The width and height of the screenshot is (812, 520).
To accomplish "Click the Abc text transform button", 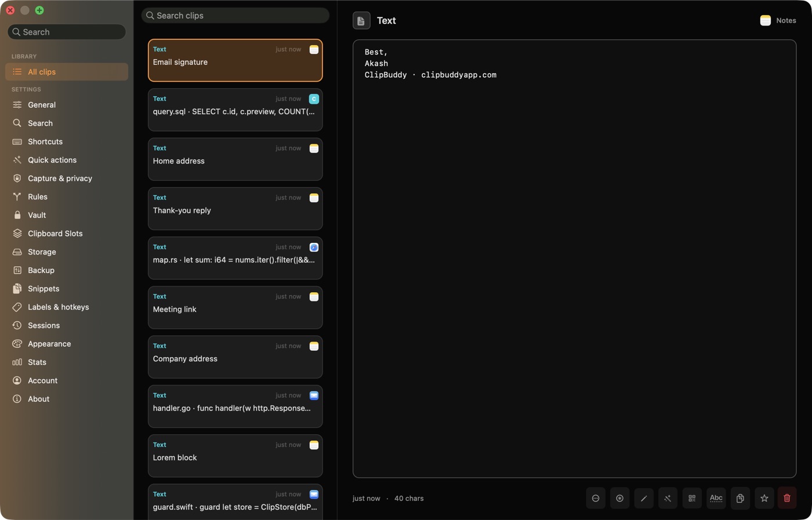I will point(716,498).
